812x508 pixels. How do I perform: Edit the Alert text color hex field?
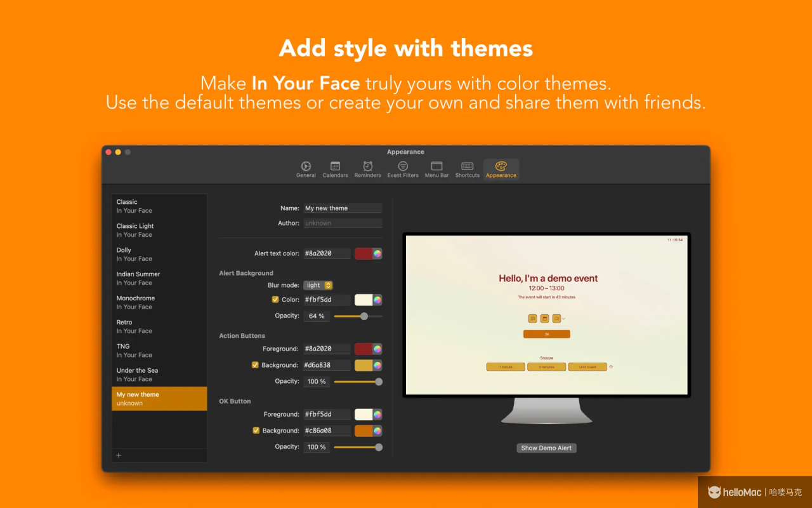327,253
